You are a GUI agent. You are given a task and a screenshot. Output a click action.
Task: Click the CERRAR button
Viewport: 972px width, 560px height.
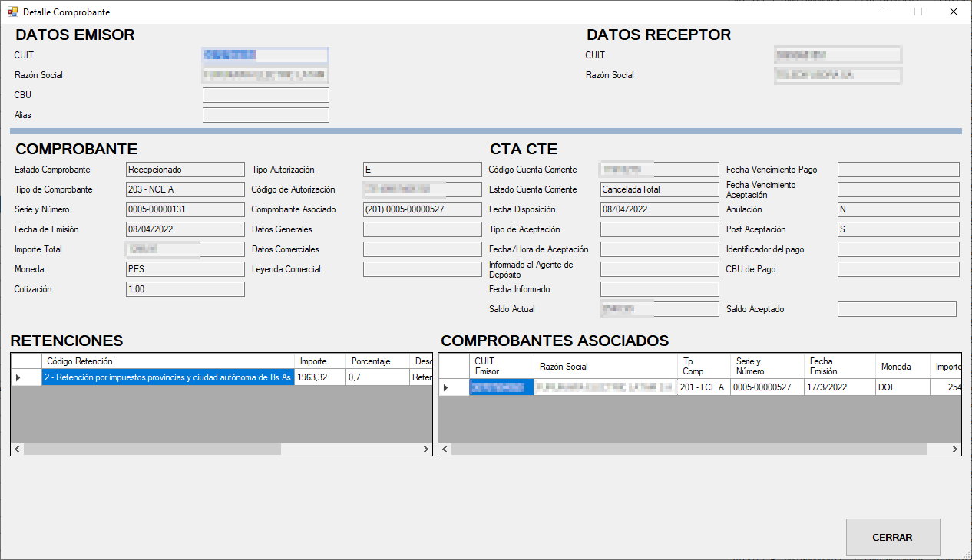892,537
